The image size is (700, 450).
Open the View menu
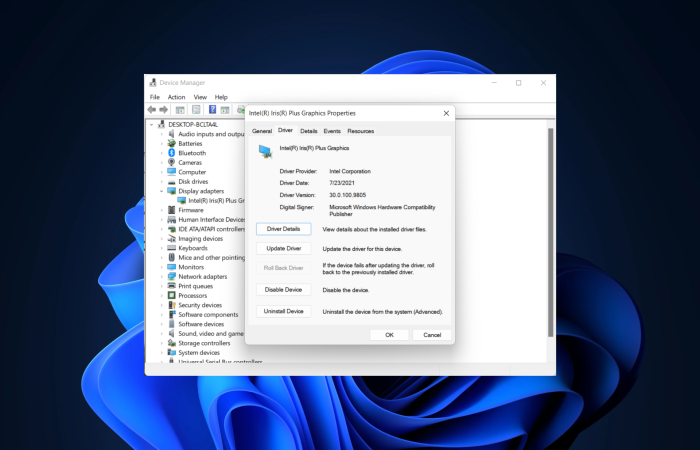point(200,97)
